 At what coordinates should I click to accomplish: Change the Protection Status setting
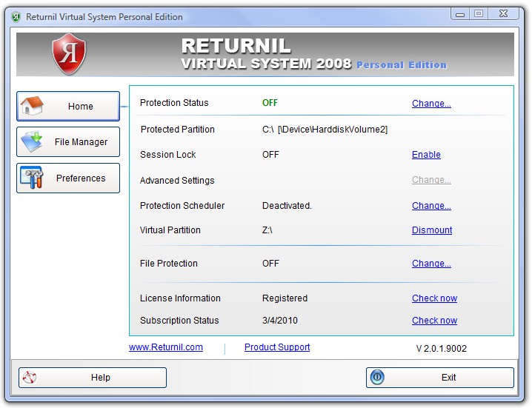tap(431, 104)
